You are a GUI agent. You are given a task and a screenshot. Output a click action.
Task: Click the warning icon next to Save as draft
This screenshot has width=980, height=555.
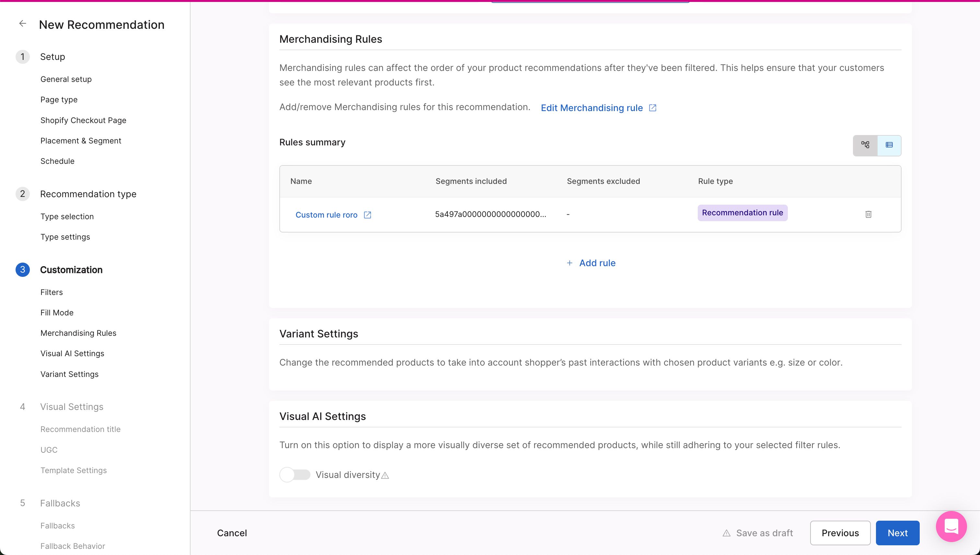point(726,533)
